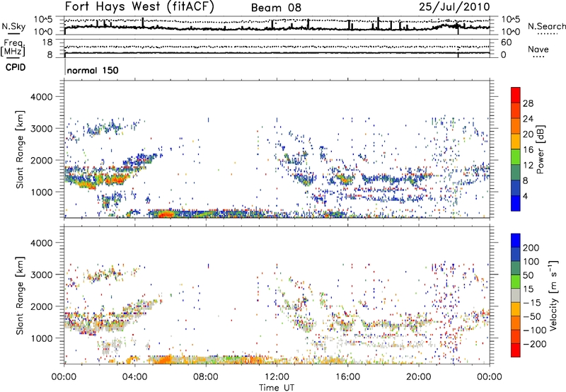This screenshot has width=566, height=392.
Task: Click the '24' power color bar label
Action: pyautogui.click(x=528, y=119)
